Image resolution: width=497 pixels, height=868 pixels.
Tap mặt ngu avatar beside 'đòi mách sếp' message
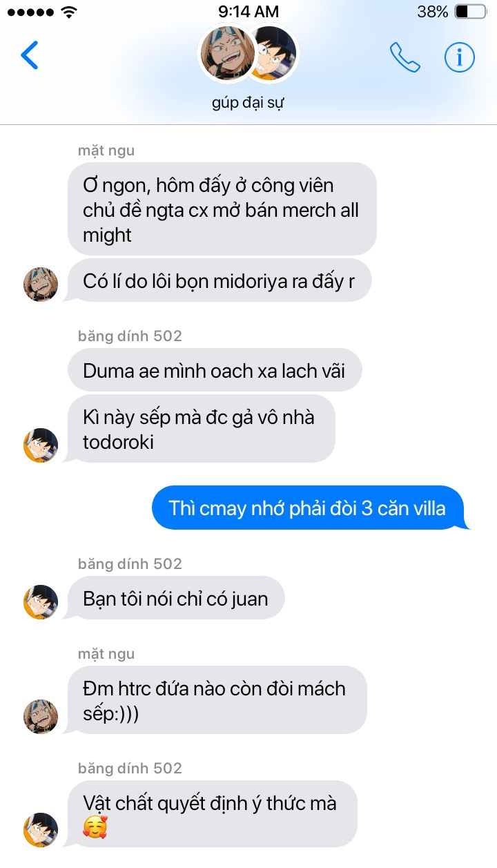click(41, 716)
